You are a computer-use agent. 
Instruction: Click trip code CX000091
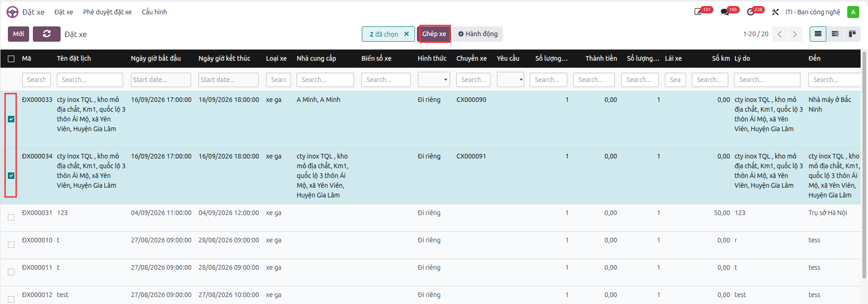[471, 156]
